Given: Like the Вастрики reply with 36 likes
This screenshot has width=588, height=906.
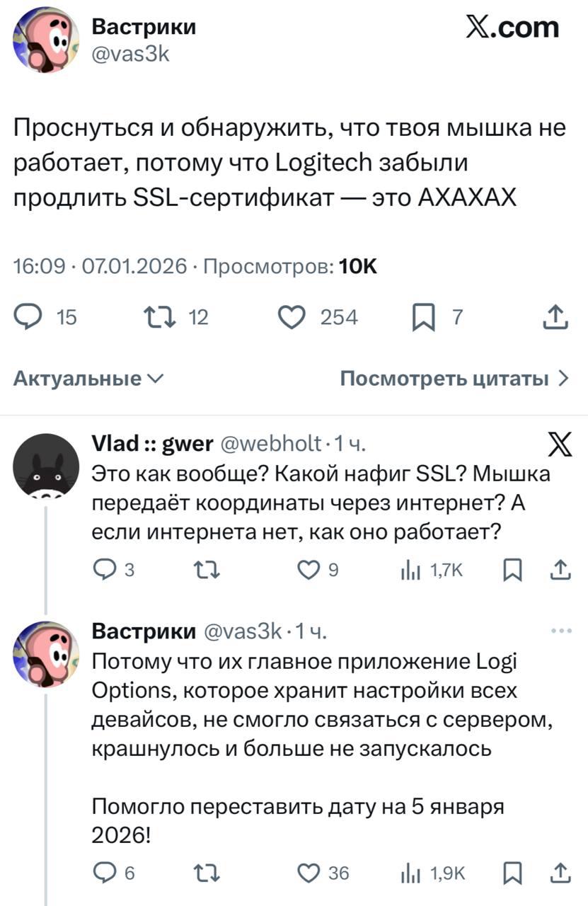Looking at the screenshot, I should tap(308, 873).
